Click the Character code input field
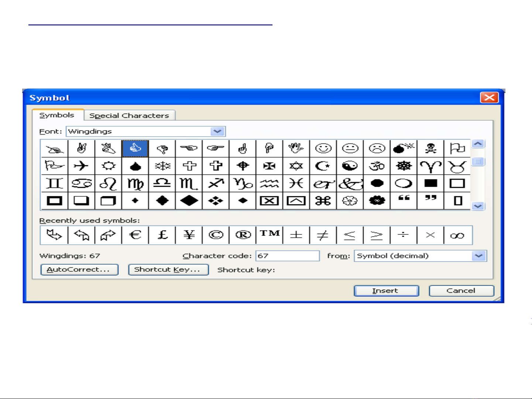This screenshot has height=399, width=532. coord(287,256)
